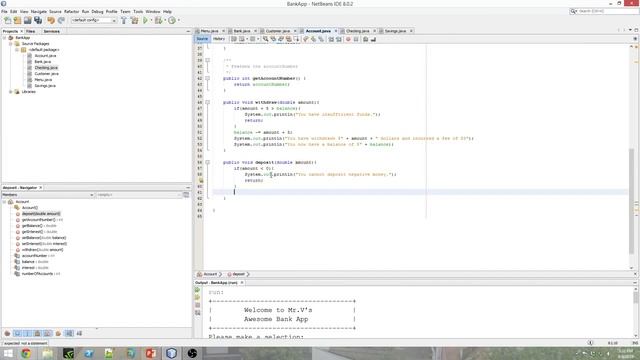
Task: Select Customer.java in the Projects tree
Action: pos(46,74)
